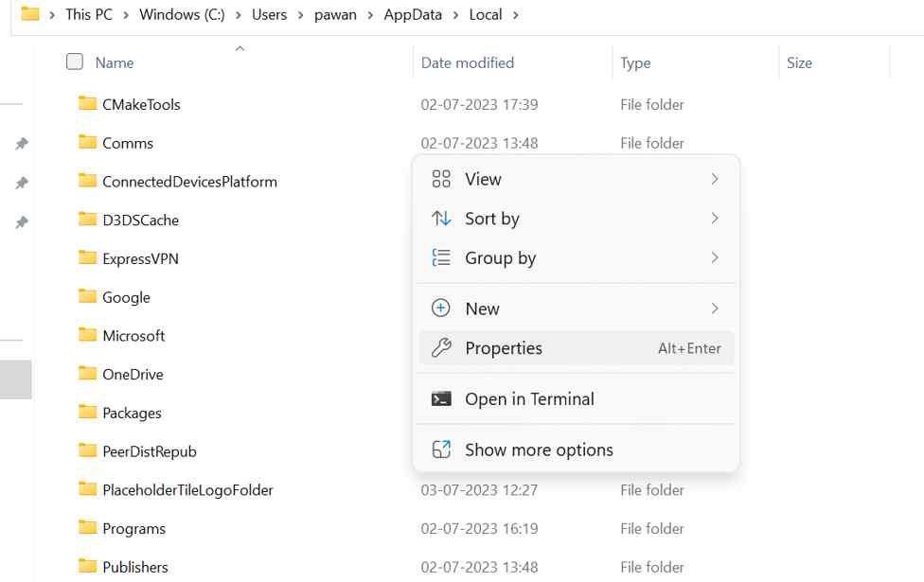Choose Properties from the context menu
Screen dimensions: 924x582
pos(504,348)
